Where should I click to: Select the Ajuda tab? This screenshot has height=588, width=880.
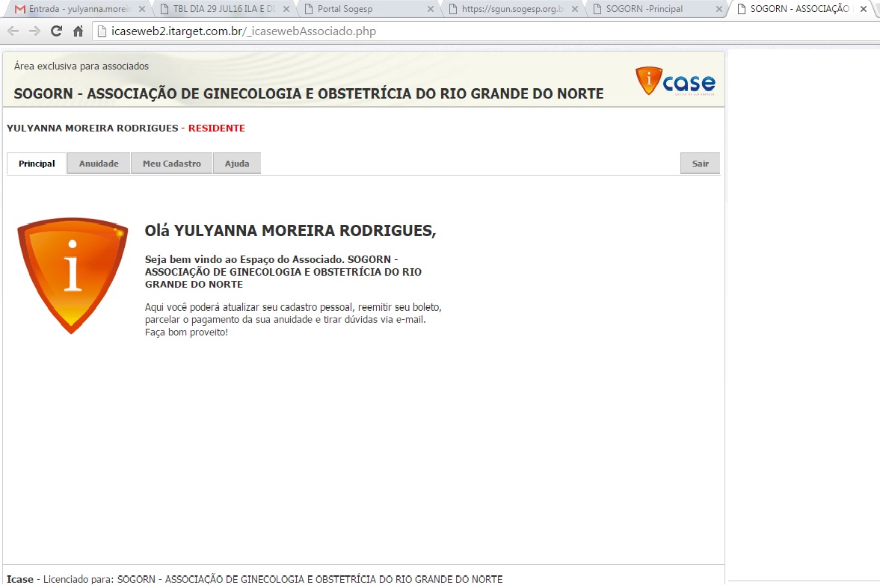237,164
